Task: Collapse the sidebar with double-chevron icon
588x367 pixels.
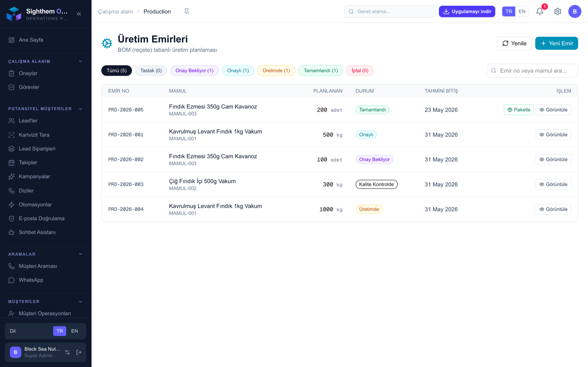Action: tap(79, 14)
